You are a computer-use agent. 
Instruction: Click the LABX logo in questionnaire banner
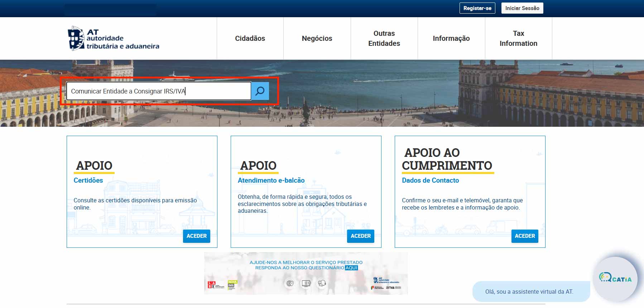tap(212, 285)
